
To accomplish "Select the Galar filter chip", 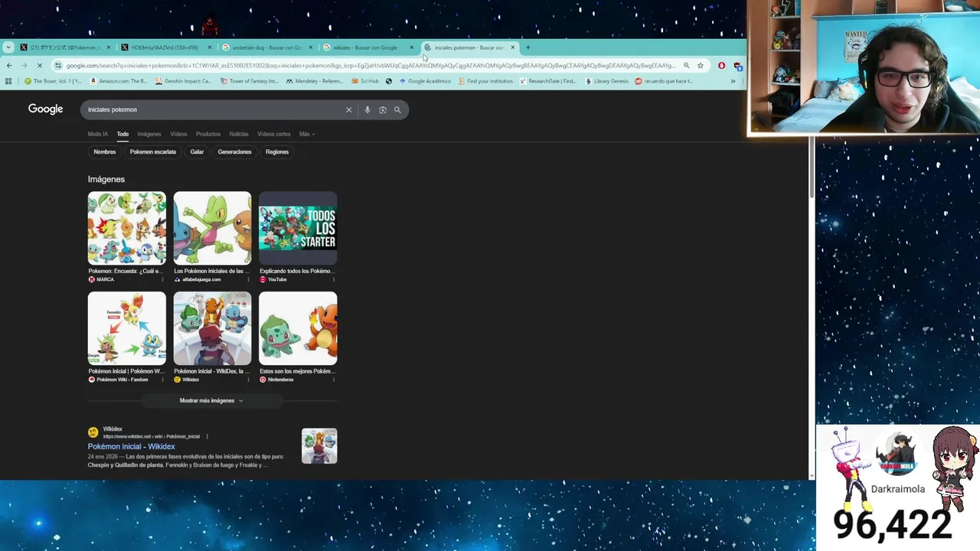I will click(x=197, y=152).
